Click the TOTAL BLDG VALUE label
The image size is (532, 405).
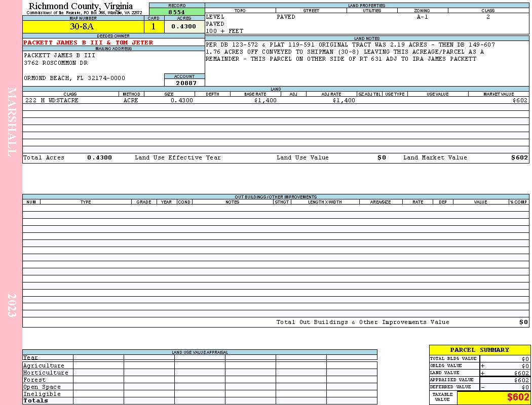point(453,358)
